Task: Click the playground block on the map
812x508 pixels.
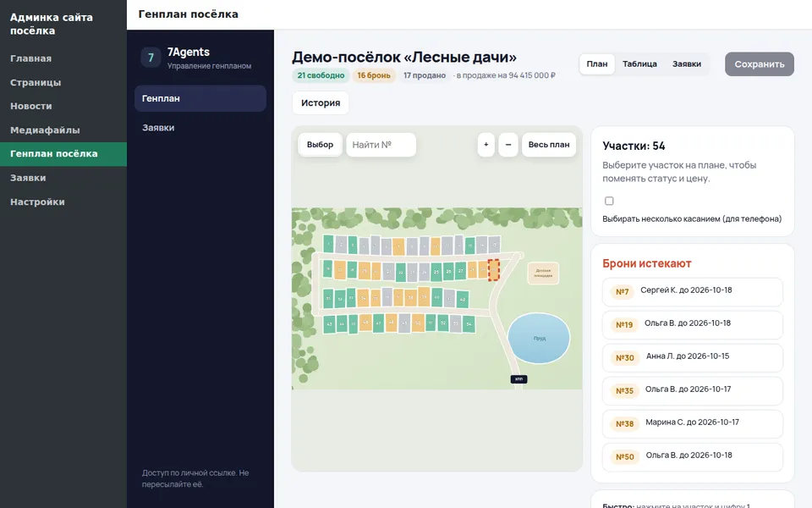Action: click(543, 273)
